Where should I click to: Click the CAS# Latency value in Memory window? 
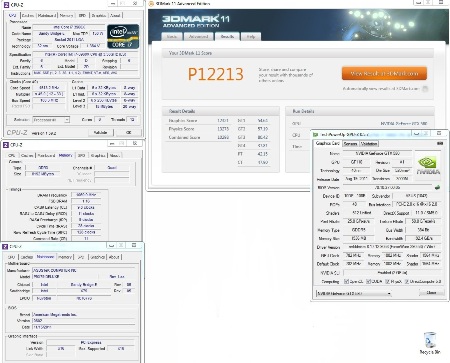click(x=86, y=207)
